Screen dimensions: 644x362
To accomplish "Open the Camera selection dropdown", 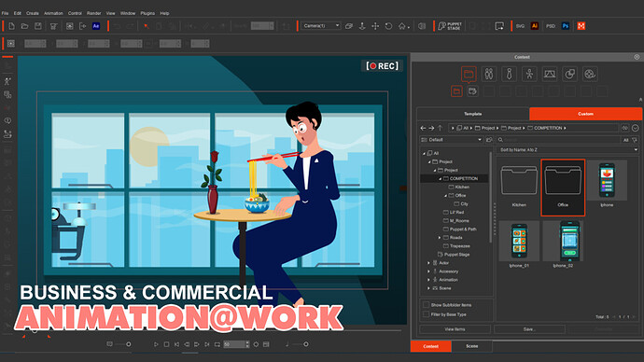I will tap(321, 25).
